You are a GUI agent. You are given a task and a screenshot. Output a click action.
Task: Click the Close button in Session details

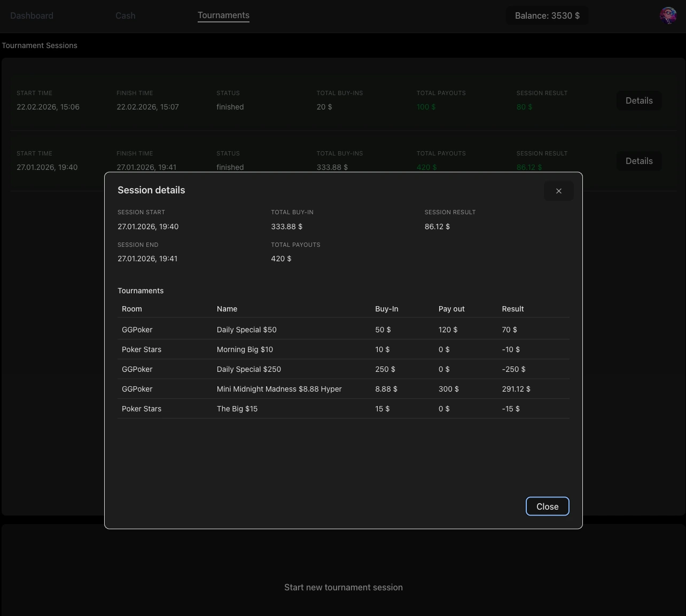coord(547,506)
